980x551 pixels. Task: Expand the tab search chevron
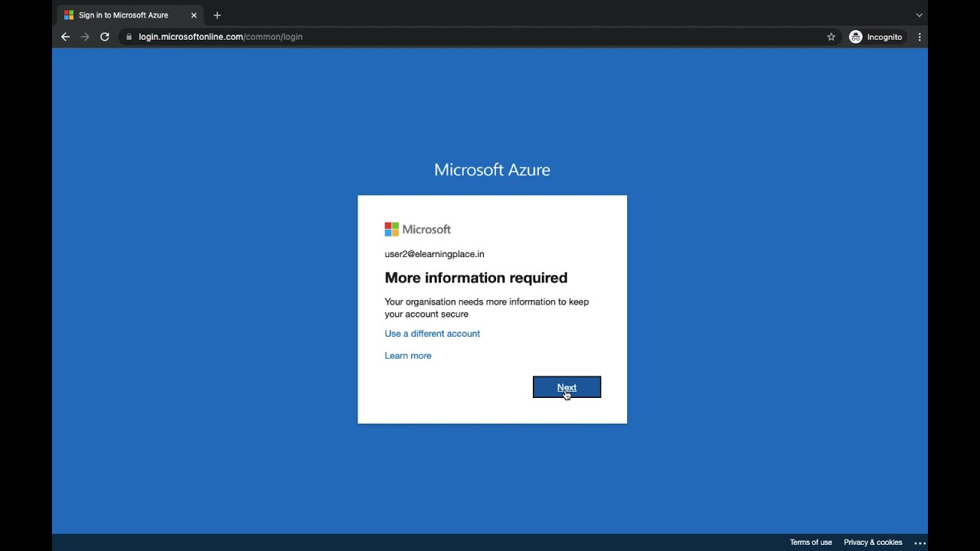coord(920,15)
